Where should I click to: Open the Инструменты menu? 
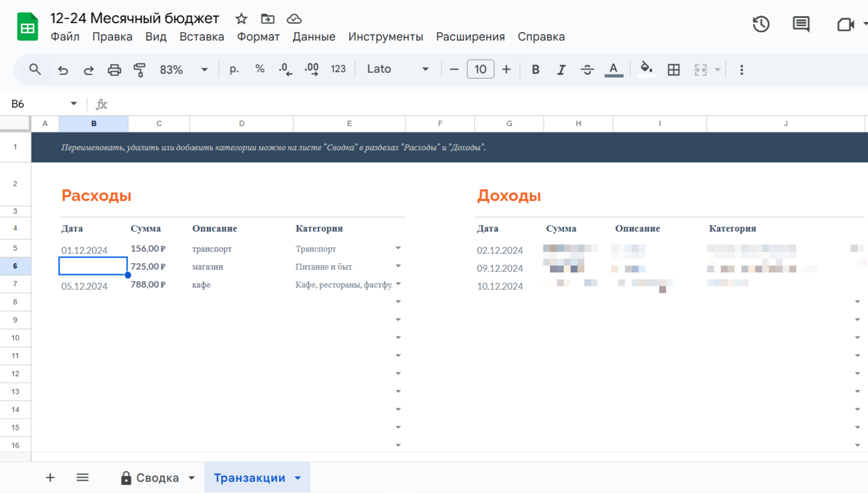coord(385,37)
